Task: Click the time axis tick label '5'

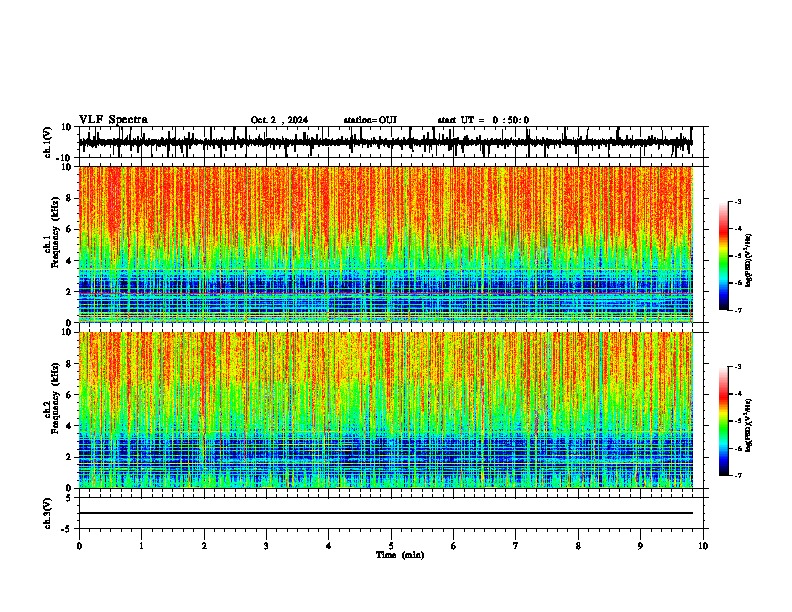Action: [x=391, y=546]
